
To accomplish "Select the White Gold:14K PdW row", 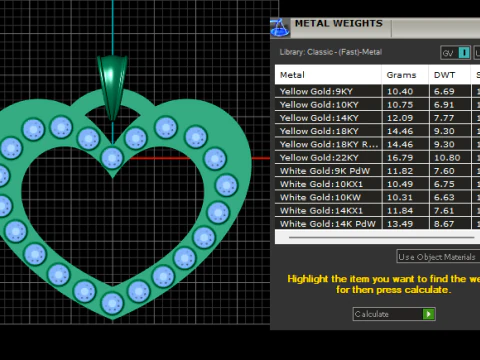I will coord(377,223).
